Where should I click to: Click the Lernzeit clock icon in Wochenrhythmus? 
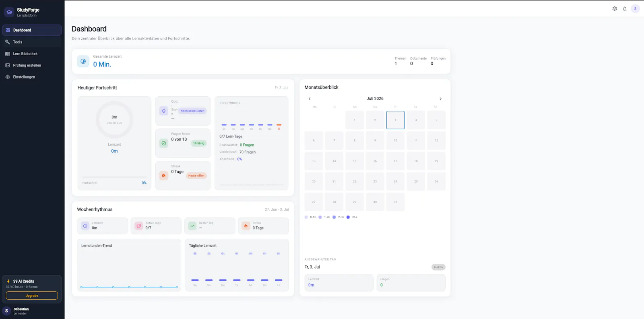[x=85, y=226]
